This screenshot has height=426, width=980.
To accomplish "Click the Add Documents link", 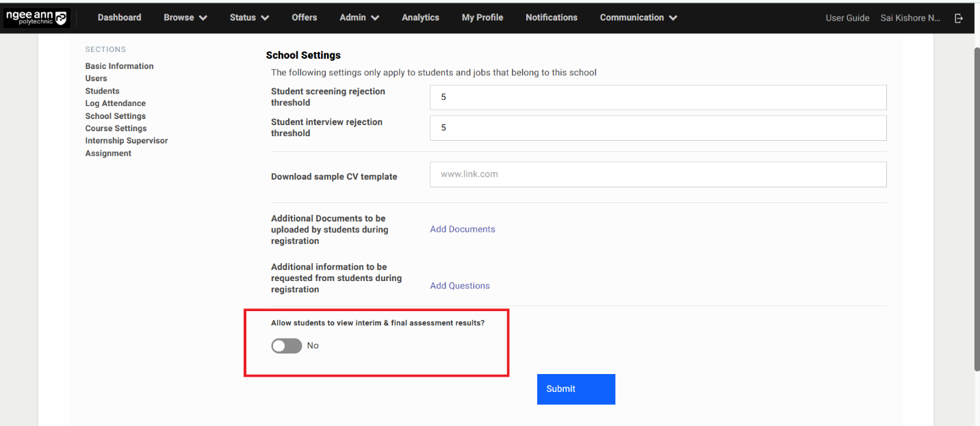I will pyautogui.click(x=462, y=229).
